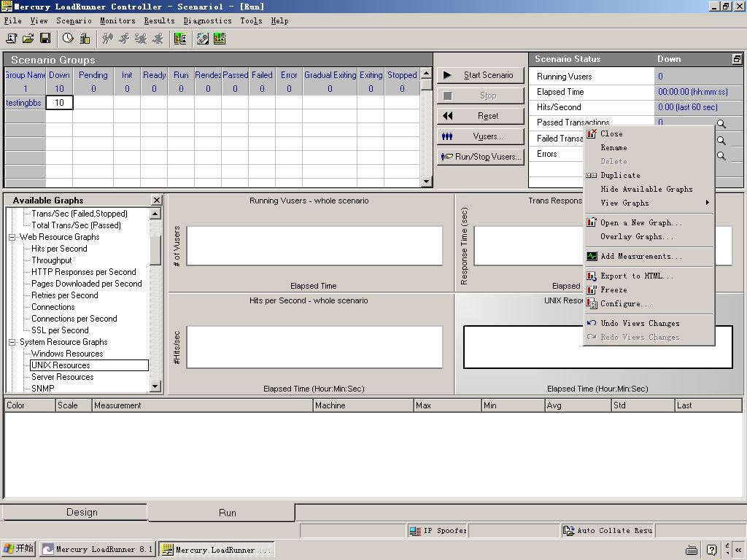Click the Vusers... button
747x560 pixels.
click(480, 136)
